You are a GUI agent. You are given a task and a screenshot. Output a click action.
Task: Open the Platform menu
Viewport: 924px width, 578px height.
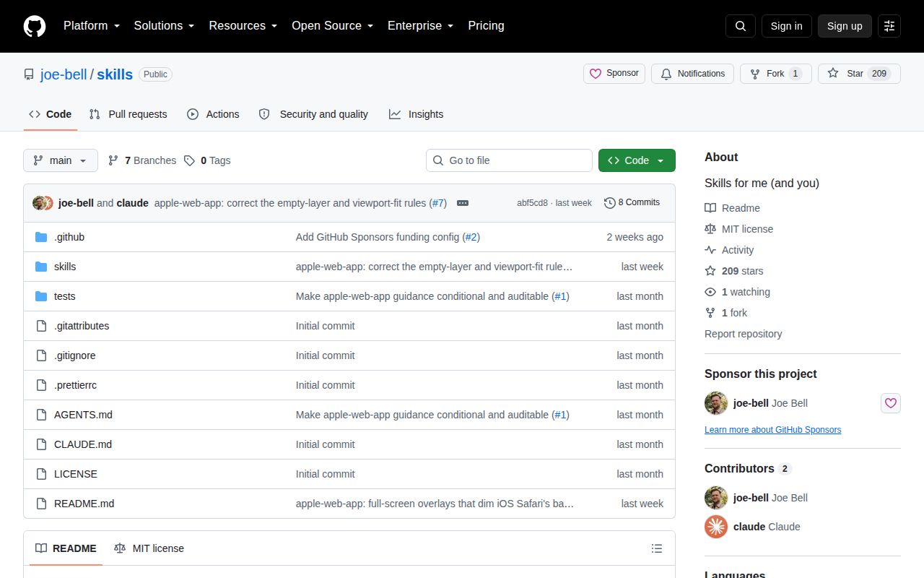[x=91, y=26]
